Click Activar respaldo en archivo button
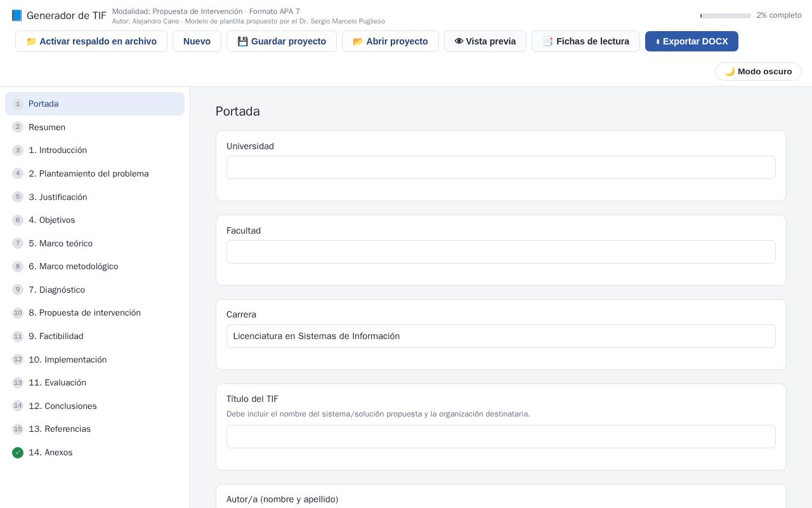Image resolution: width=812 pixels, height=508 pixels. (x=91, y=41)
